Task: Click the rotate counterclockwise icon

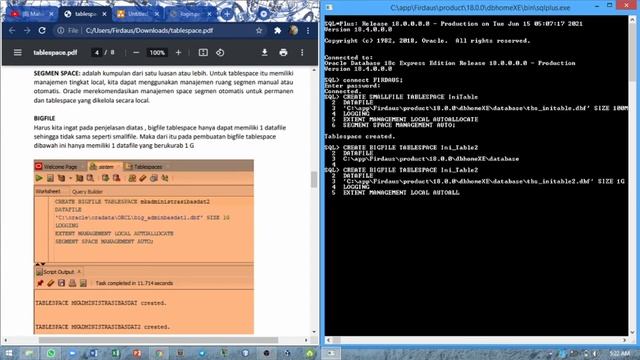Action: tap(220, 53)
